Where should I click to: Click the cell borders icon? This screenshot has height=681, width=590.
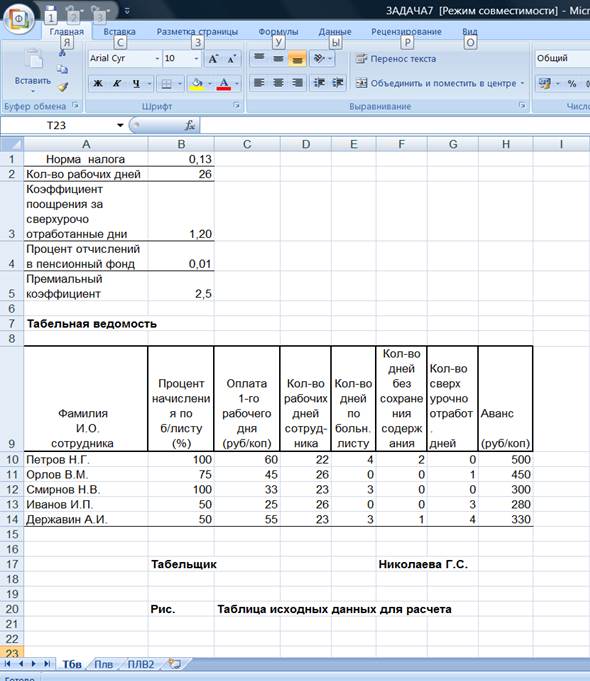[166, 83]
